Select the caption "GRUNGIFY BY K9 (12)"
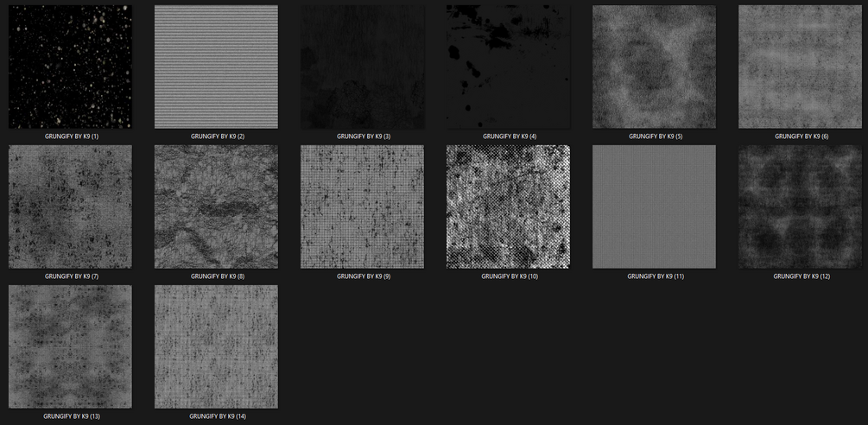The height and width of the screenshot is (425, 868). coord(802,276)
